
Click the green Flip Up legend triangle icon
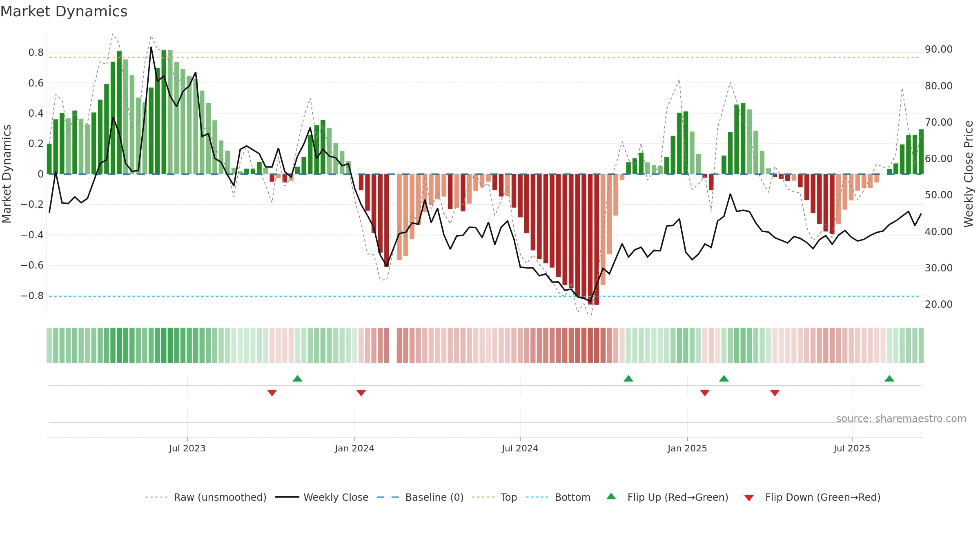click(x=611, y=496)
